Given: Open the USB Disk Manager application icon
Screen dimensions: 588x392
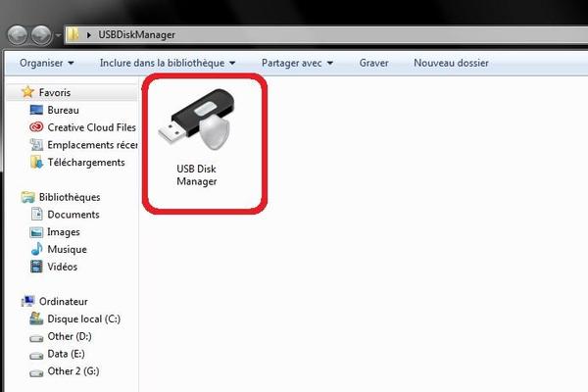Looking at the screenshot, I should pos(203,137).
